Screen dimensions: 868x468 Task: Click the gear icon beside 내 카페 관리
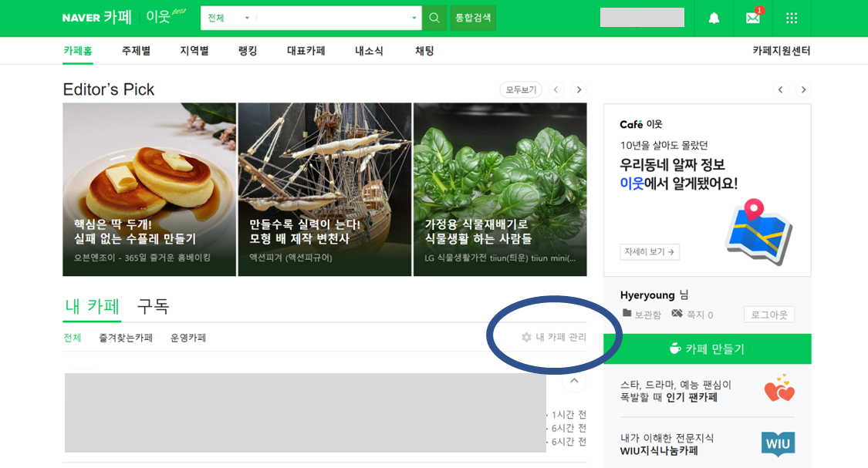(x=526, y=337)
